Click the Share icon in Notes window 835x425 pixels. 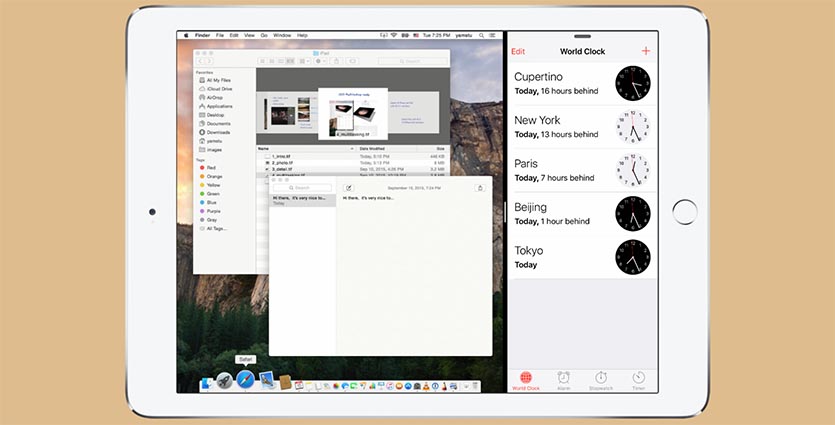tap(480, 187)
